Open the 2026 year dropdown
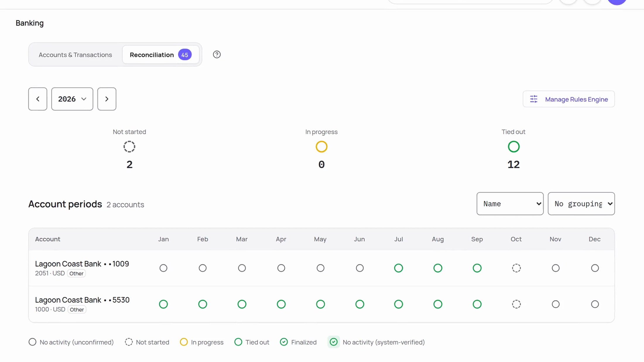644x362 pixels. pos(72,99)
